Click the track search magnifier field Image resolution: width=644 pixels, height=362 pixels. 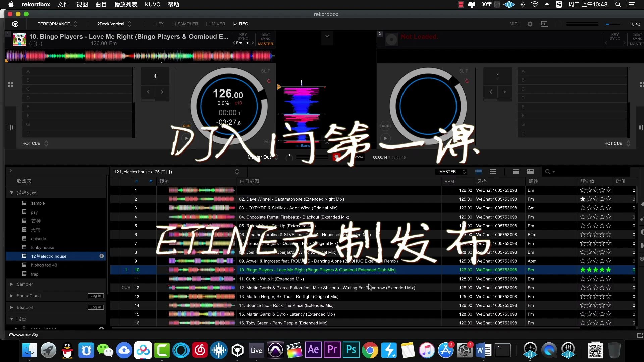pos(586,172)
